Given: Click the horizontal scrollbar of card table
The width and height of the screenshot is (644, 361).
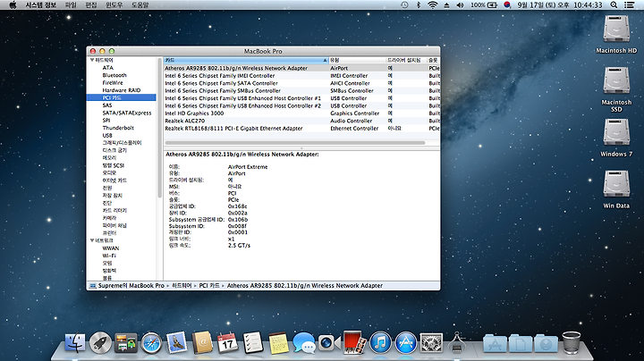Looking at the screenshot, I should [295, 143].
